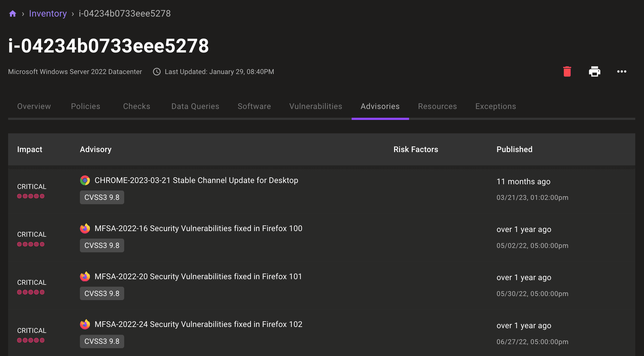Click the Firefox icon beside MFSA-2022-16
This screenshot has height=356, width=644.
point(85,228)
